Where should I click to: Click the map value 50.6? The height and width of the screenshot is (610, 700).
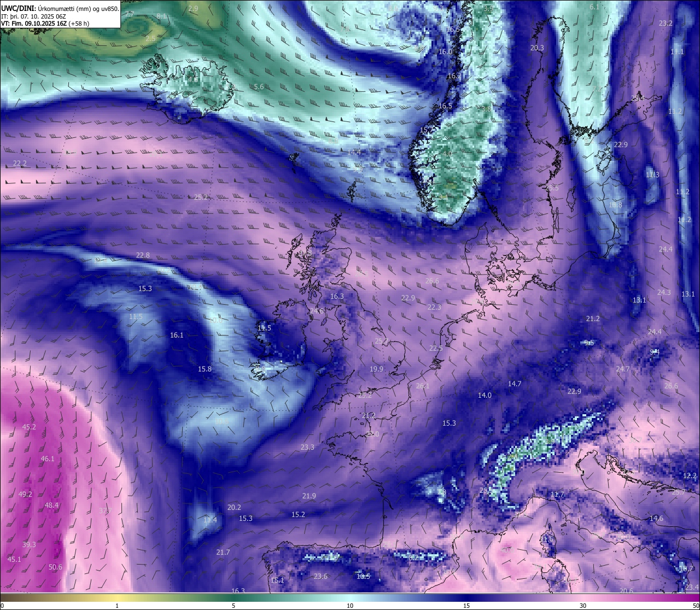click(55, 567)
